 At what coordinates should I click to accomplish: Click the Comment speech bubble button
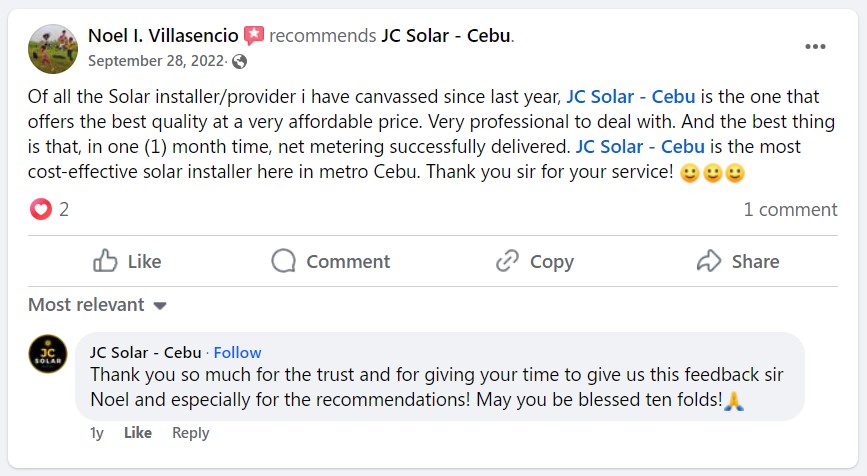click(x=330, y=261)
